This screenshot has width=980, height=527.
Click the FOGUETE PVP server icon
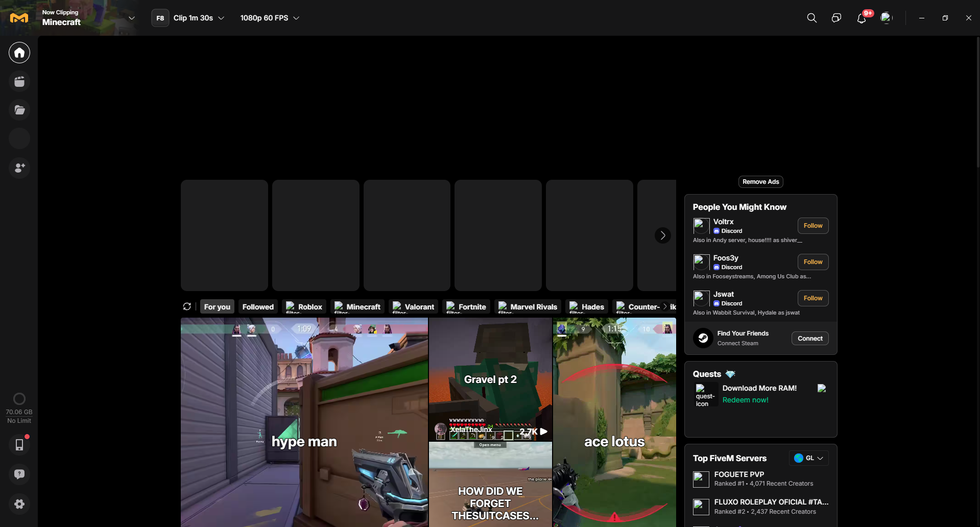(701, 480)
